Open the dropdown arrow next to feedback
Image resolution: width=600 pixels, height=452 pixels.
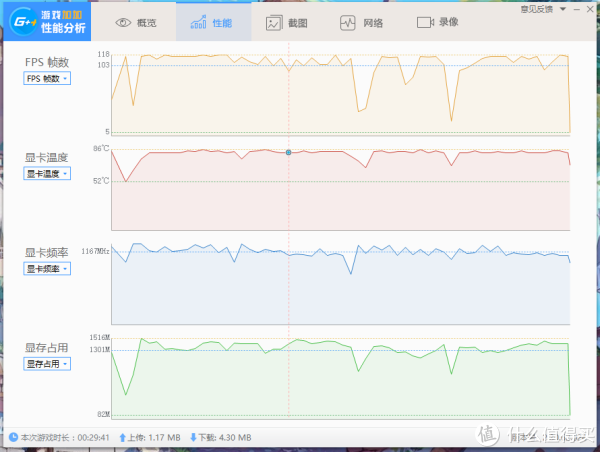563,9
